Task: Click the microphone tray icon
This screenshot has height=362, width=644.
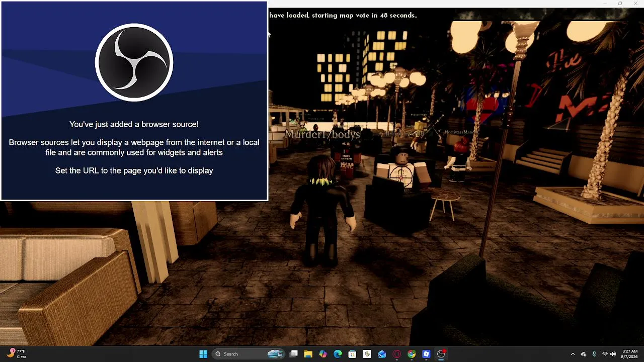Action: click(x=594, y=354)
